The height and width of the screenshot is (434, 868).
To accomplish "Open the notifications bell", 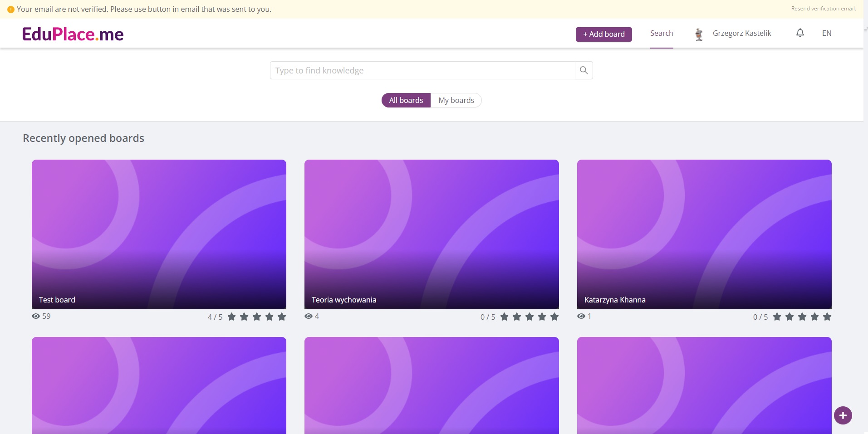I will [x=800, y=33].
